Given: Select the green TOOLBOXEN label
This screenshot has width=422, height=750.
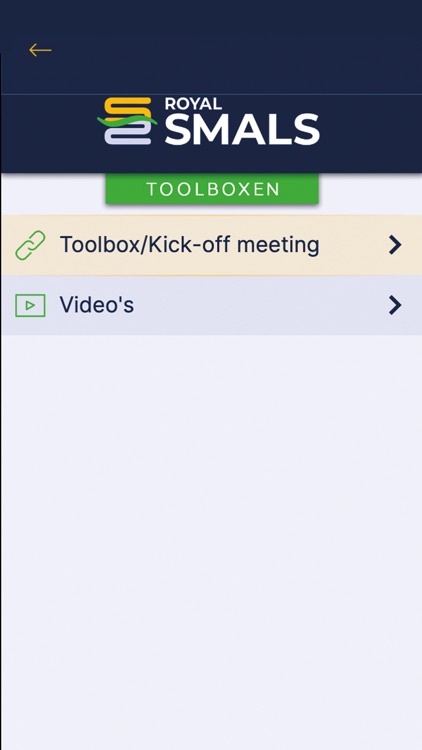Looking at the screenshot, I should point(212,189).
